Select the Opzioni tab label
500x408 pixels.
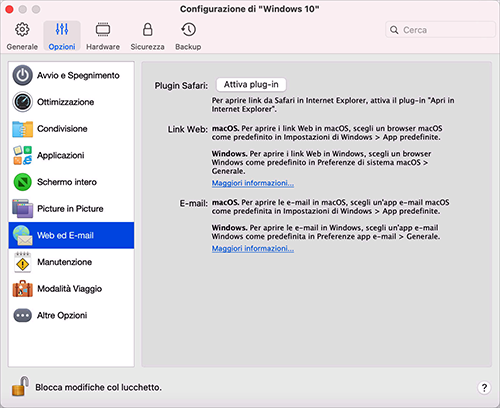point(62,47)
